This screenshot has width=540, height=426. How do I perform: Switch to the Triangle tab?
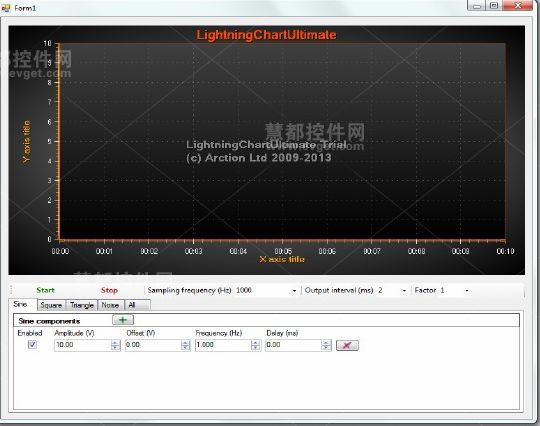click(x=82, y=305)
